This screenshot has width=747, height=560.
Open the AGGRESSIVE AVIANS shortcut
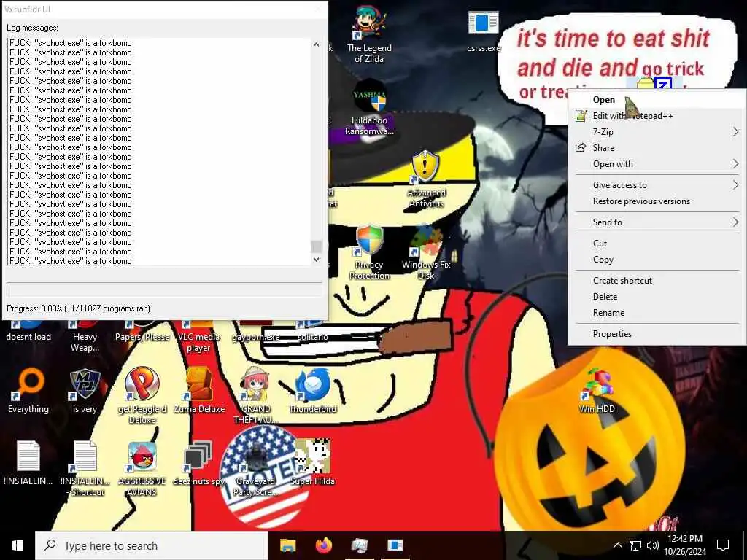142,469
